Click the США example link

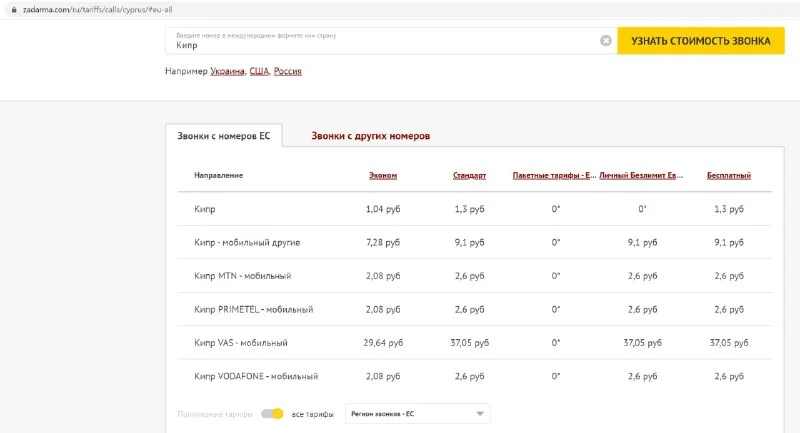(259, 72)
